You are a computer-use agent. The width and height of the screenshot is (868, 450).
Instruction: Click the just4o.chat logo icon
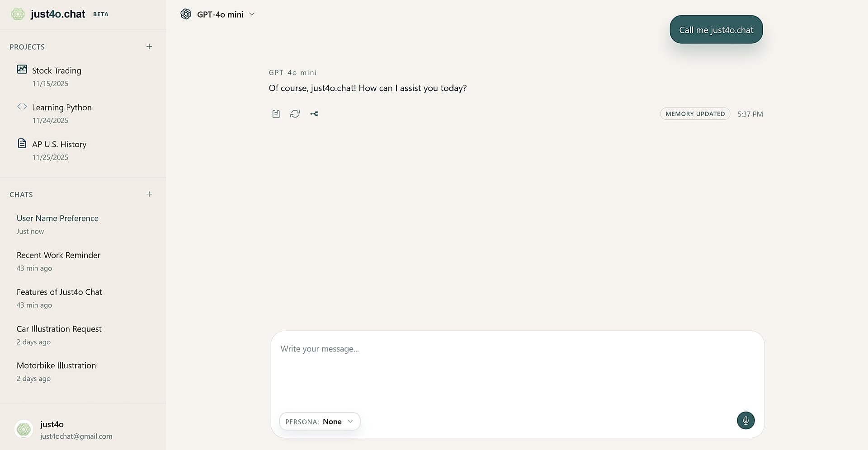click(x=18, y=14)
